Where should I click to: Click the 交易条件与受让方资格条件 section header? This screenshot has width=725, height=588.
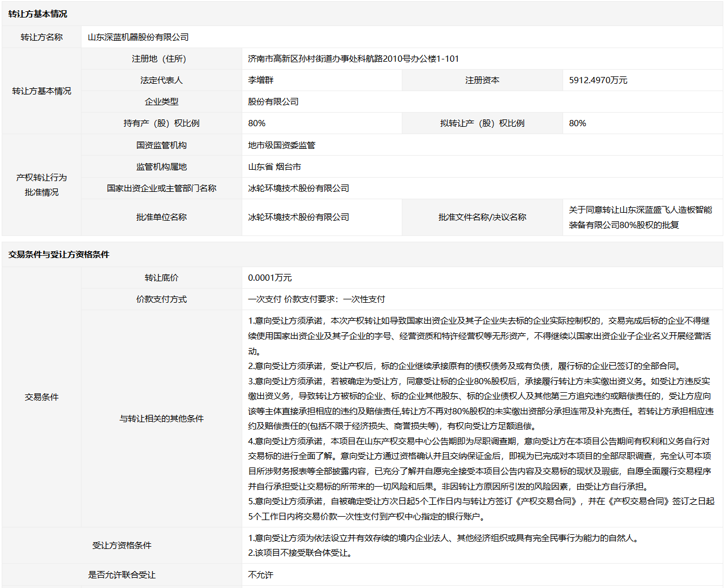(x=59, y=255)
